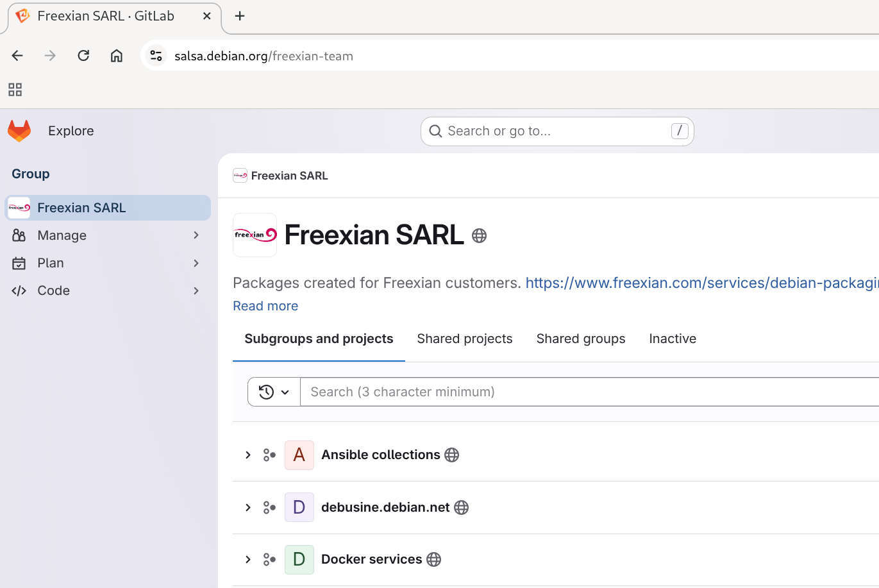Expand the Manage sidebar section

pyautogui.click(x=196, y=235)
